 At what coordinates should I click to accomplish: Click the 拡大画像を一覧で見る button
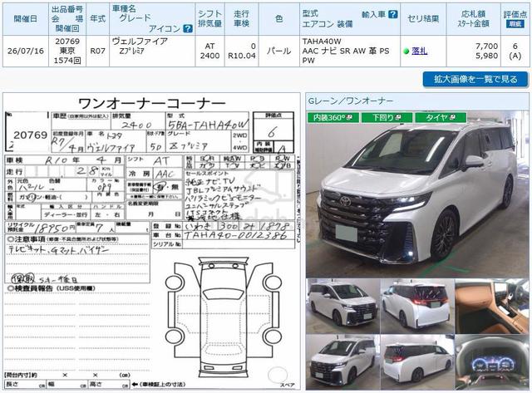[475, 79]
